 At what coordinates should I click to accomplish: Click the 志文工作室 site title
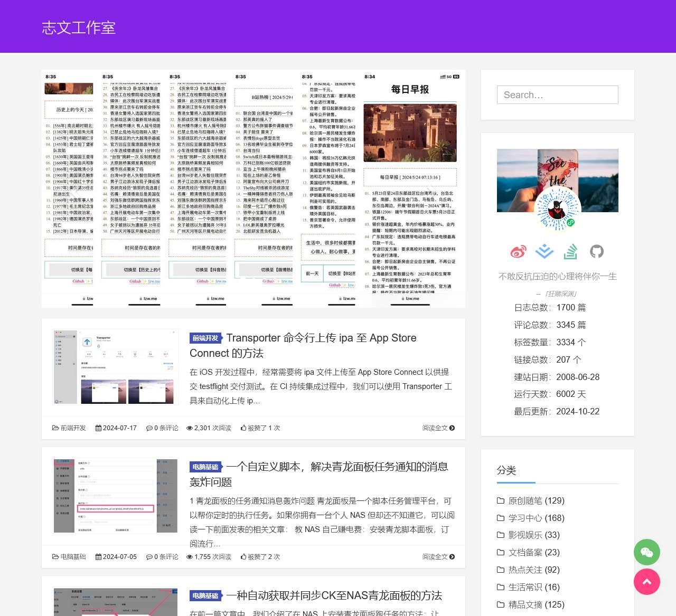[79, 27]
